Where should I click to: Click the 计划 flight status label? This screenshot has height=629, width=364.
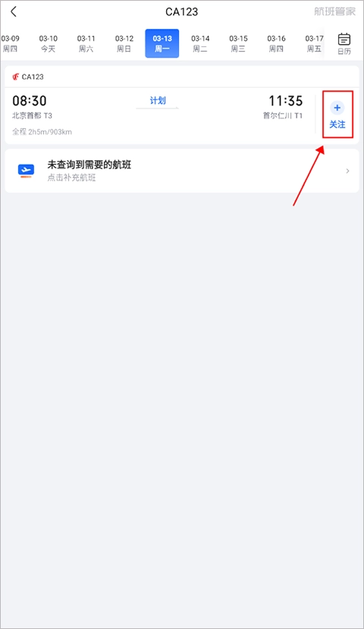[158, 101]
